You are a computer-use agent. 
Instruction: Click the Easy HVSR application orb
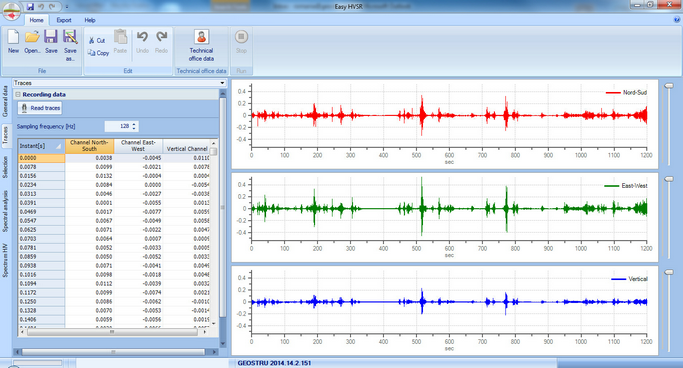(x=12, y=11)
